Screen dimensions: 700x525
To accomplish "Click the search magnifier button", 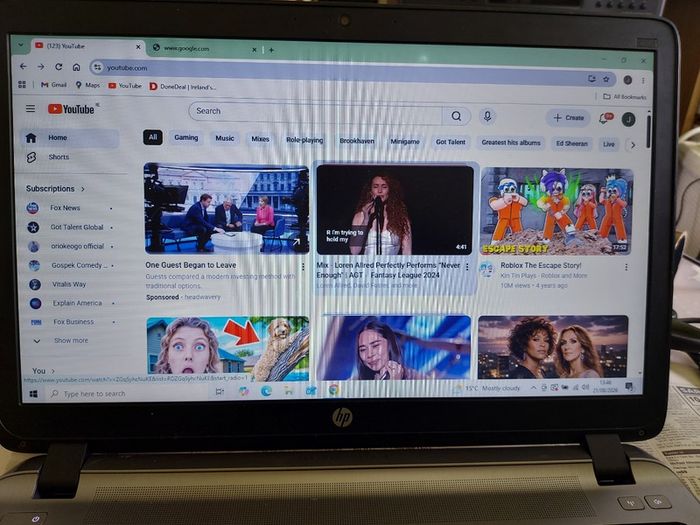I will [x=456, y=116].
